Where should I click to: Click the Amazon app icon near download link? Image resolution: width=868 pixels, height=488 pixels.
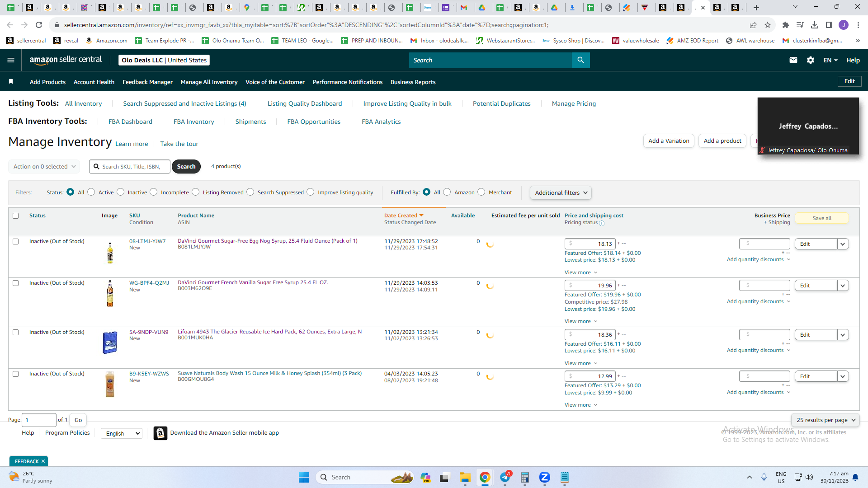160,433
